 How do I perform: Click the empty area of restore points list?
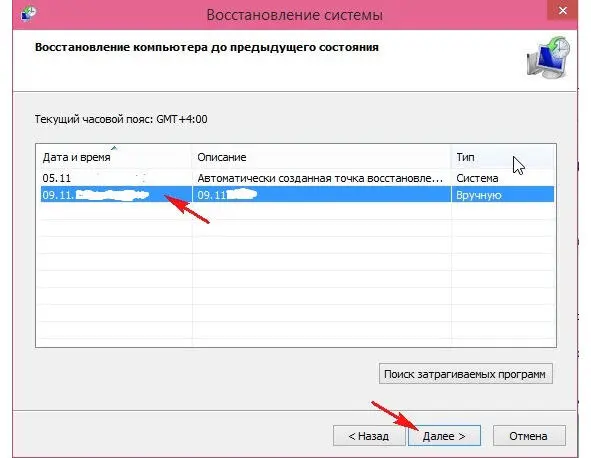(x=296, y=274)
